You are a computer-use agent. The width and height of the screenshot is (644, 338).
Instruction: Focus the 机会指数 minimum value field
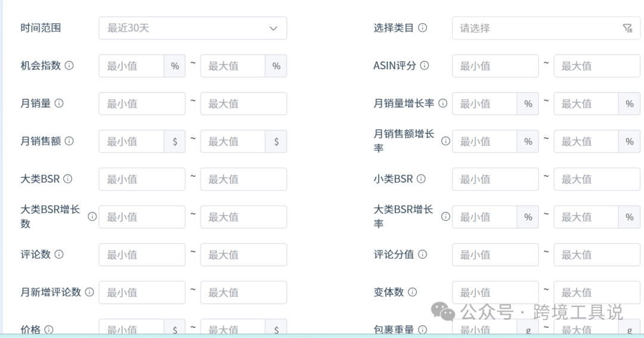pyautogui.click(x=131, y=66)
